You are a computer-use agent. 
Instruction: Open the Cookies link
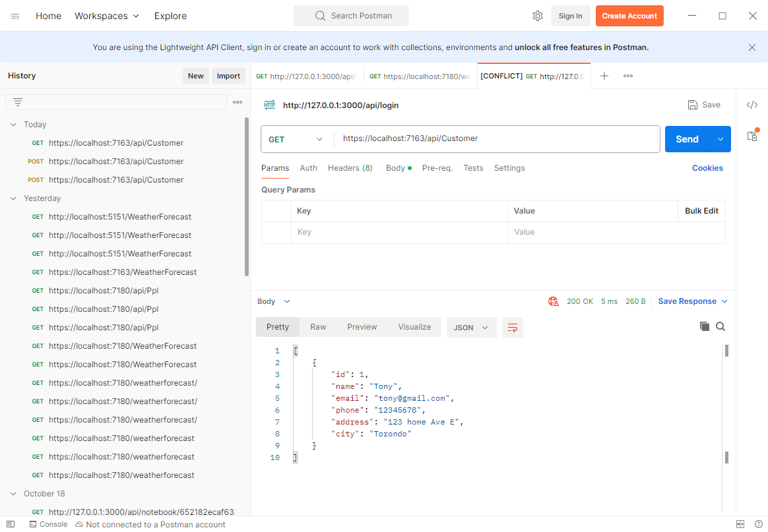coord(707,168)
